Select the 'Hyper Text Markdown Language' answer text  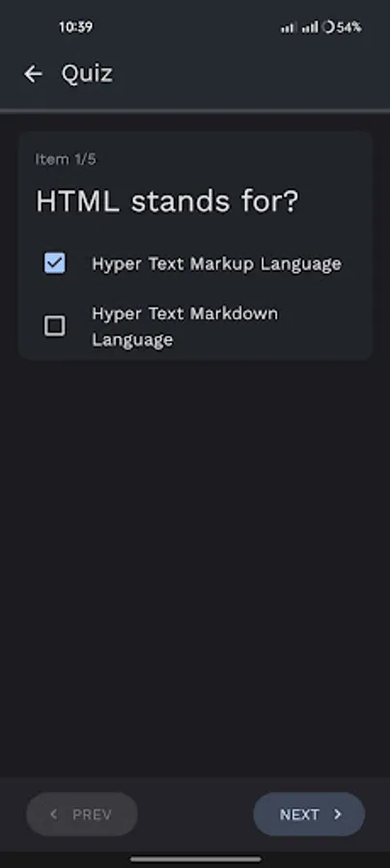185,326
